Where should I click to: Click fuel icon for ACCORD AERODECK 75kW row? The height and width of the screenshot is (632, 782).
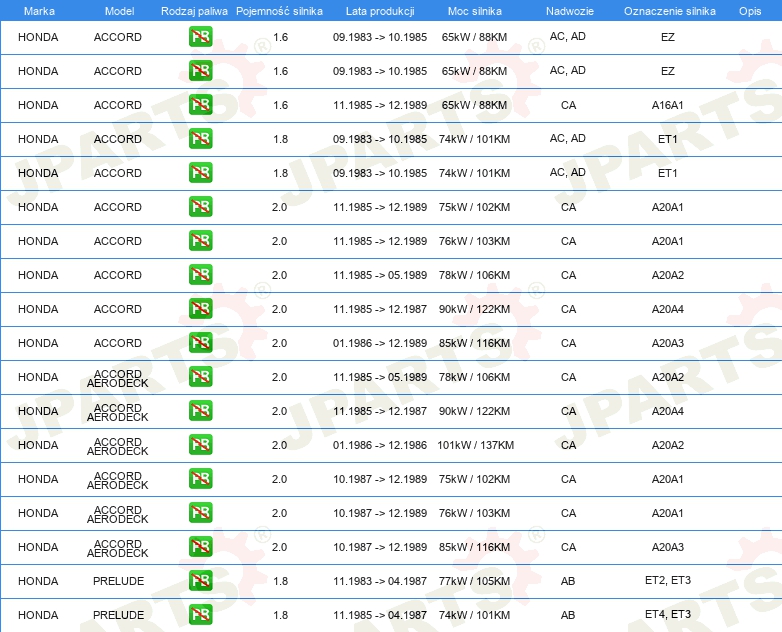click(x=200, y=478)
